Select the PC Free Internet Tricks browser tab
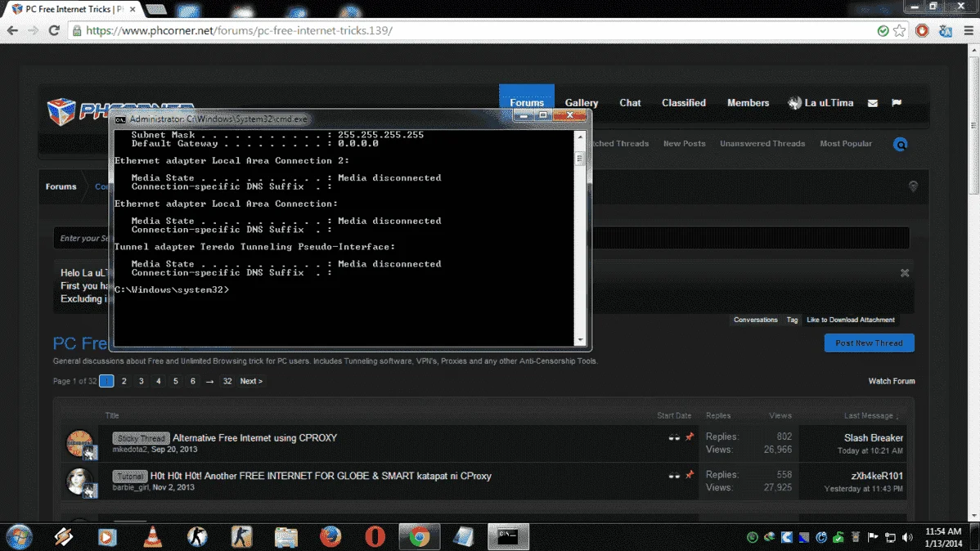The height and width of the screenshot is (551, 980). (73, 9)
